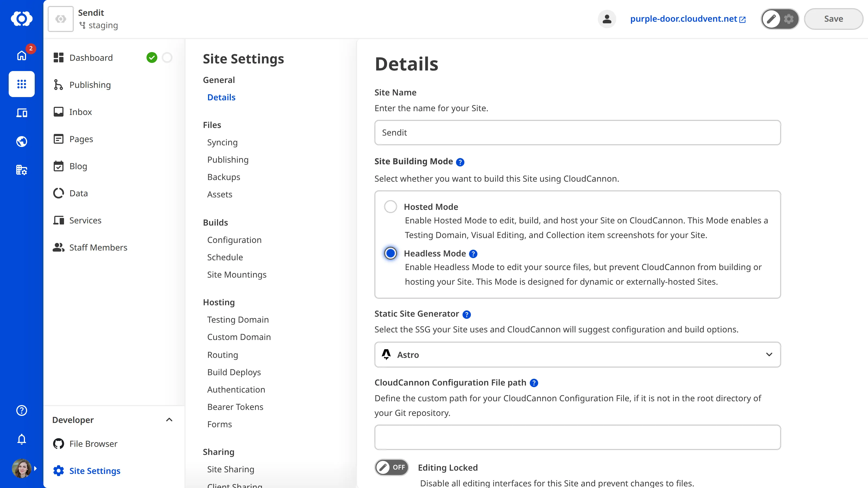Open the user avatar menu at bottom left

[22, 468]
